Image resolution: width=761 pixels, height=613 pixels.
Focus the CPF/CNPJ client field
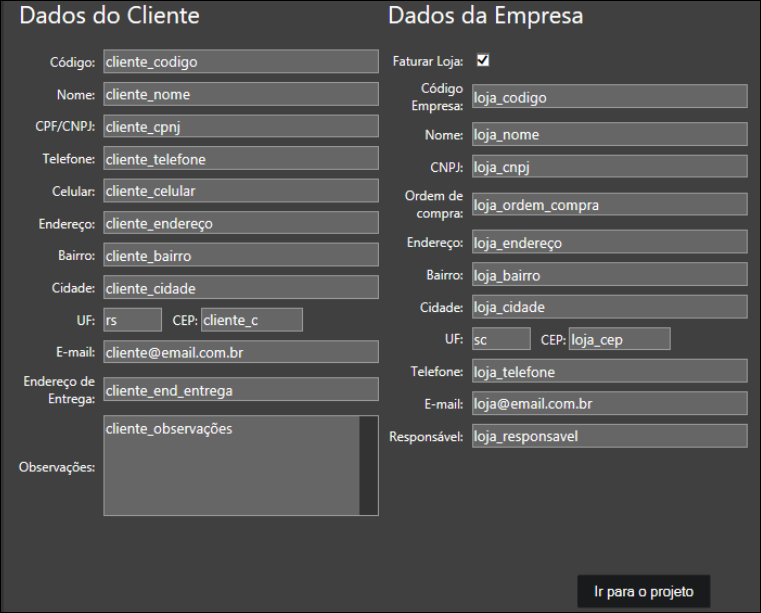240,126
